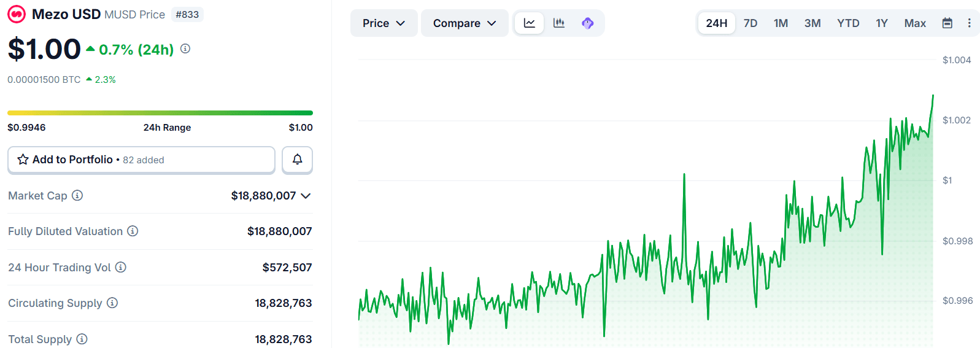This screenshot has width=980, height=348.
Task: Select the 7D time range tab
Action: (x=750, y=23)
